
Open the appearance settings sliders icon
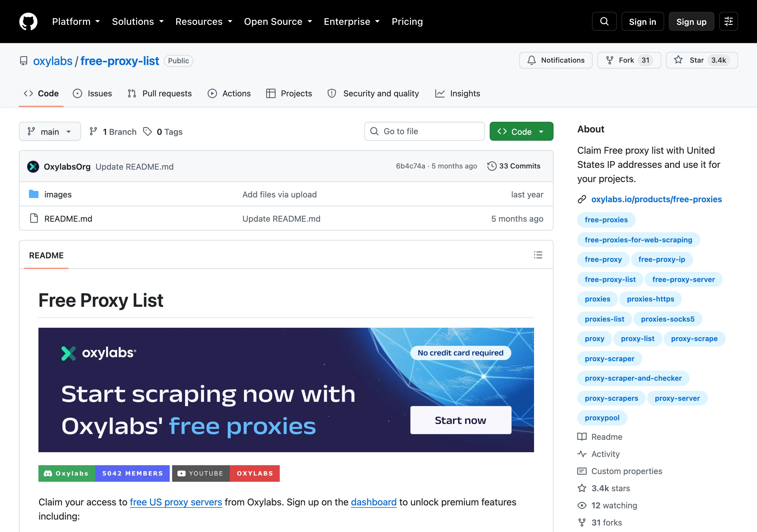728,21
